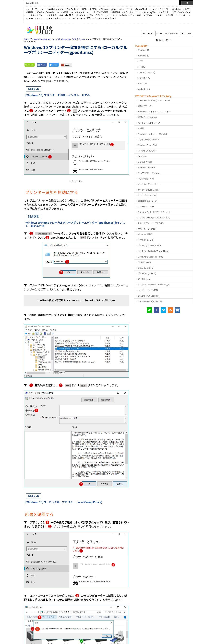Open タスクマネージャー(Task Manager) sidebar category
The height and width of the screenshot is (644, 217).
click(x=163, y=285)
